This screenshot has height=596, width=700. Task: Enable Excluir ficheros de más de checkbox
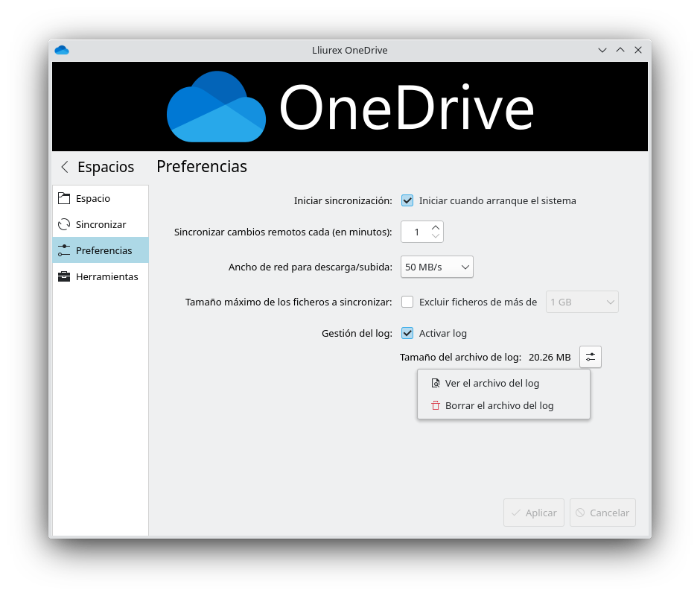click(x=407, y=302)
